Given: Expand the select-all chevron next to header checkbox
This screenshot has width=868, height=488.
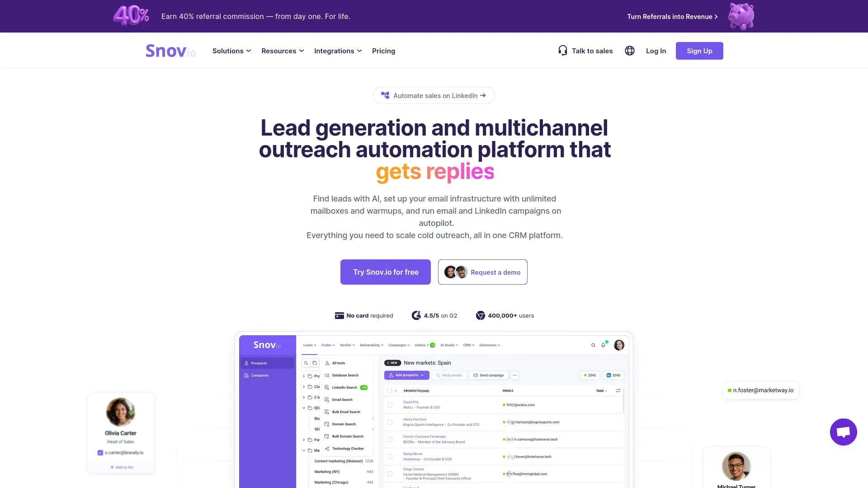Looking at the screenshot, I should [x=396, y=391].
